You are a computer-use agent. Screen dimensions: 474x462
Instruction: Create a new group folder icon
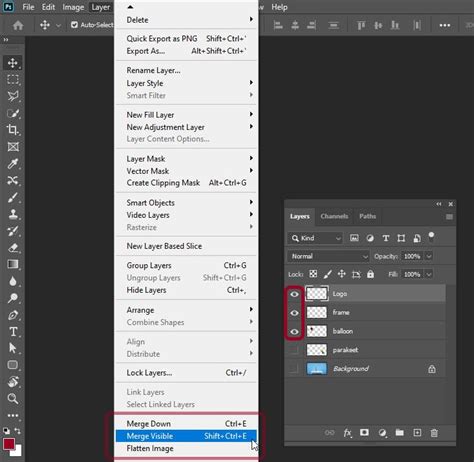point(399,433)
